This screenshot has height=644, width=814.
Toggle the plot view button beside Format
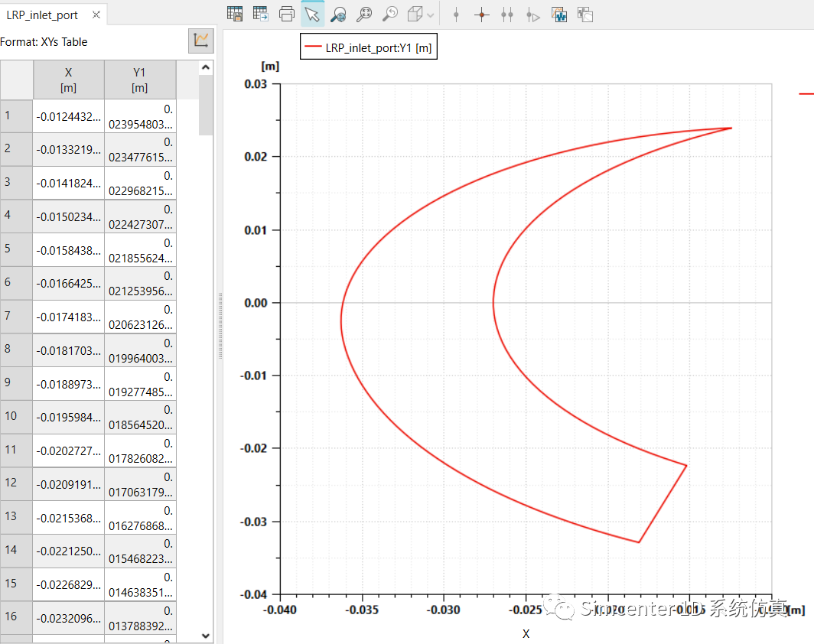click(201, 41)
